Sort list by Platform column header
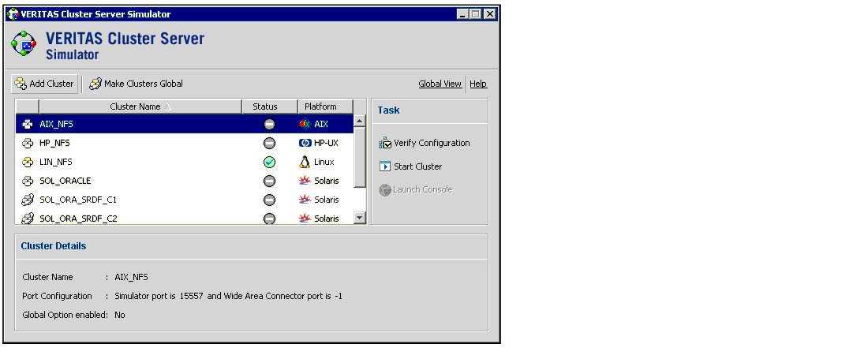 (320, 107)
